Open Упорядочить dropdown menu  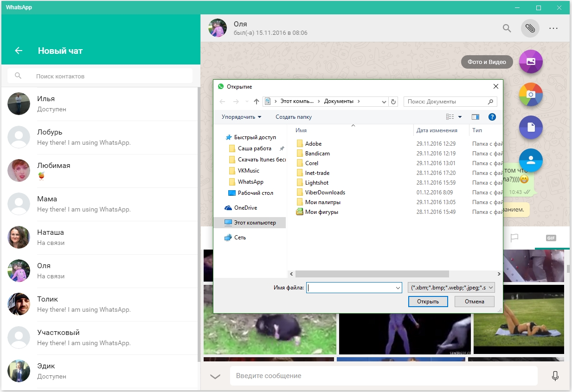point(241,117)
